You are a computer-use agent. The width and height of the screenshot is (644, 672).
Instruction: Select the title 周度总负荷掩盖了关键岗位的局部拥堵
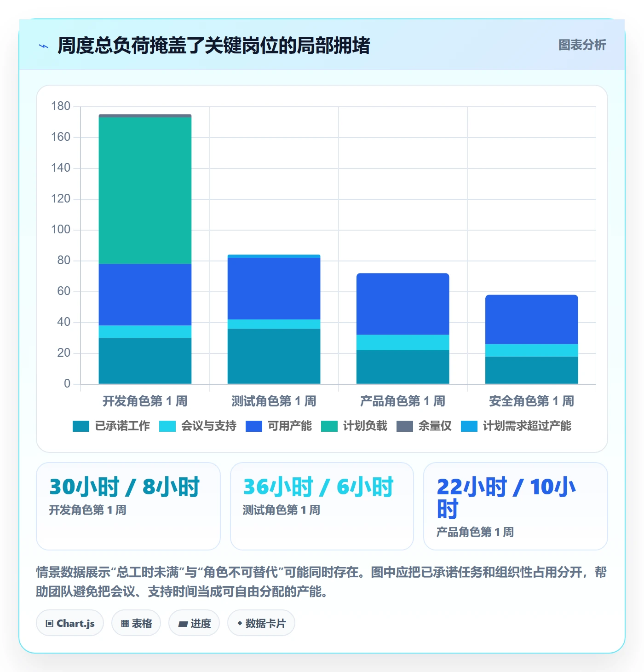(213, 46)
